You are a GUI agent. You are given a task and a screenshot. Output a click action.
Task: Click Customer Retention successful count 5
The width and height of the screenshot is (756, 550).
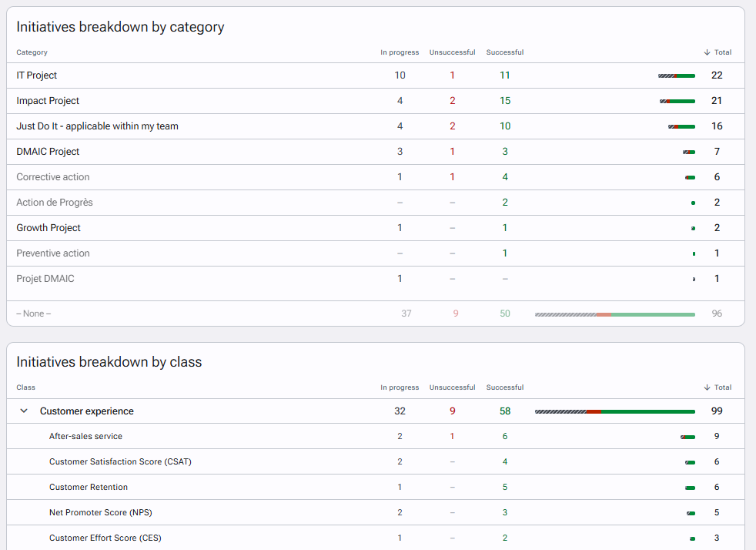(x=505, y=488)
